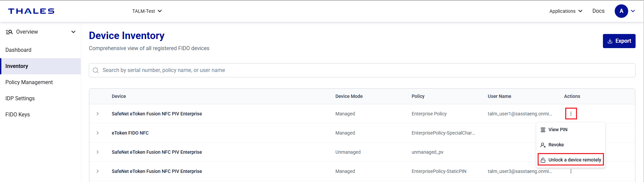
Task: Click the Policy column header
Action: 418,96
